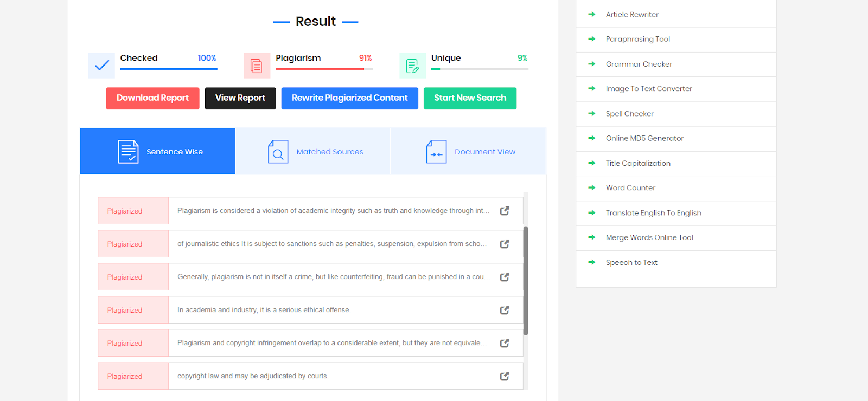
Task: Click the '91%' plagiarism percentage value
Action: [365, 58]
